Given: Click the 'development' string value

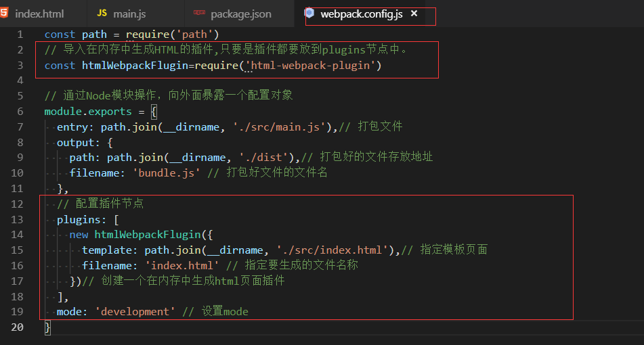Looking at the screenshot, I should coord(135,312).
